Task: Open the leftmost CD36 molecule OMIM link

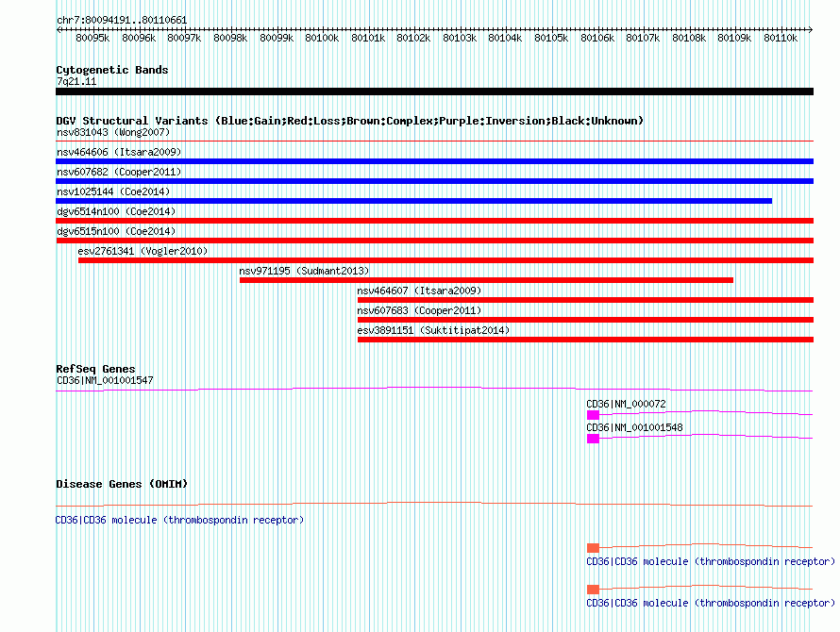Action: tap(179, 520)
